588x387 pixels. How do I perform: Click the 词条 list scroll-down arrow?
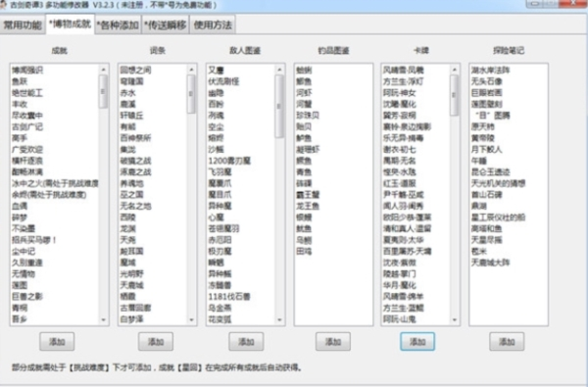pyautogui.click(x=191, y=319)
